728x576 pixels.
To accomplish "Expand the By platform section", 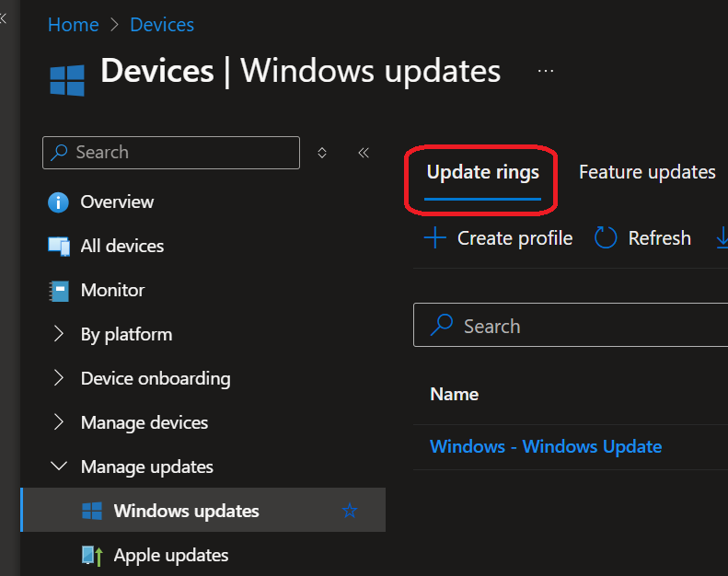I will point(59,335).
